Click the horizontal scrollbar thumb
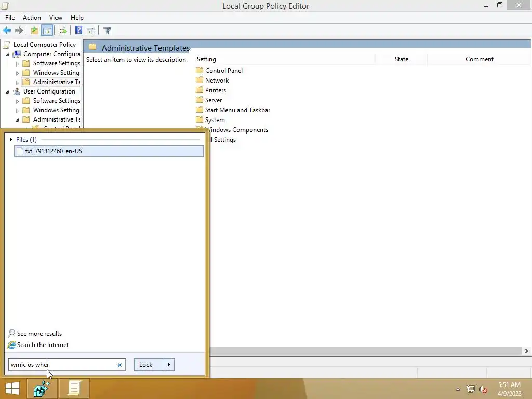Viewport: 532px width, 399px height. tap(365, 351)
